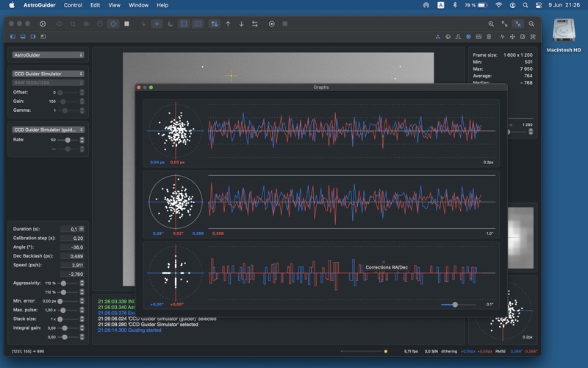Click the Offset stepper arrows
588x368 pixels.
tap(82, 92)
